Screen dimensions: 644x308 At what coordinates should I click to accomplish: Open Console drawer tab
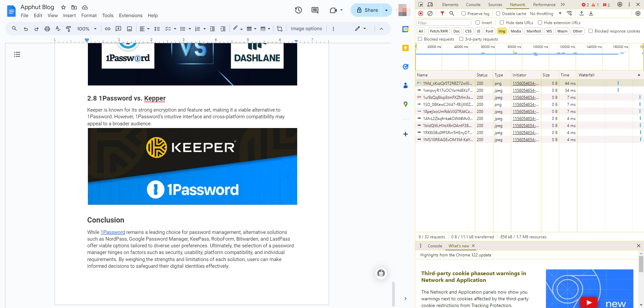point(435,246)
